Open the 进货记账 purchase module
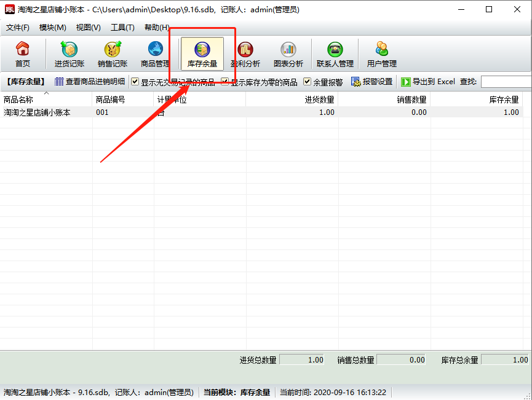 69,54
